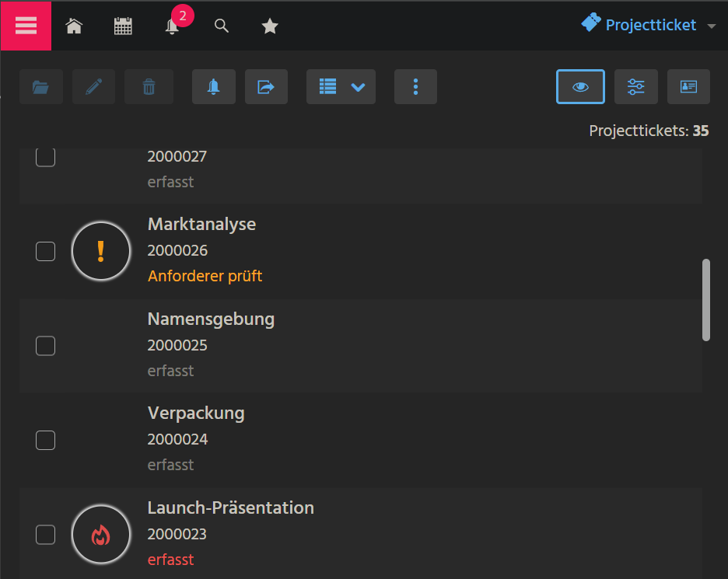Viewport: 728px width, 579px height.
Task: Open the calendar icon in top bar
Action: pos(123,26)
